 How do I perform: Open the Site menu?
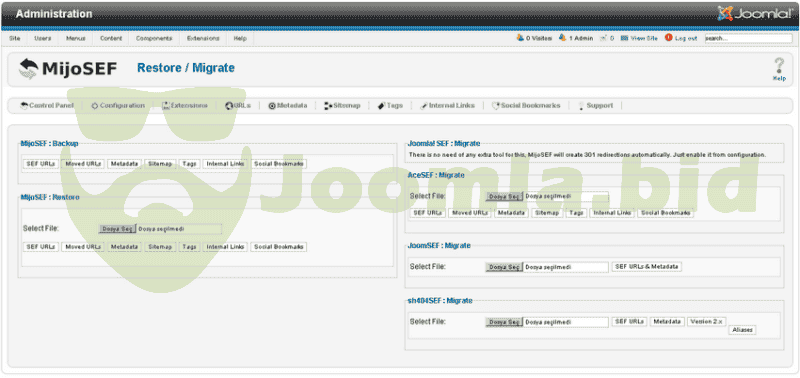click(x=15, y=38)
